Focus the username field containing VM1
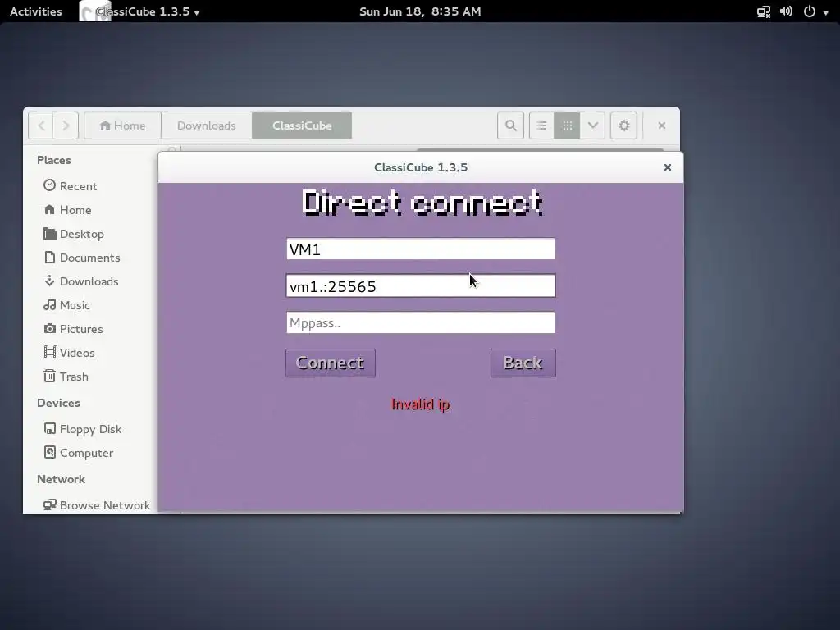Viewport: 840px width, 630px height. click(421, 249)
